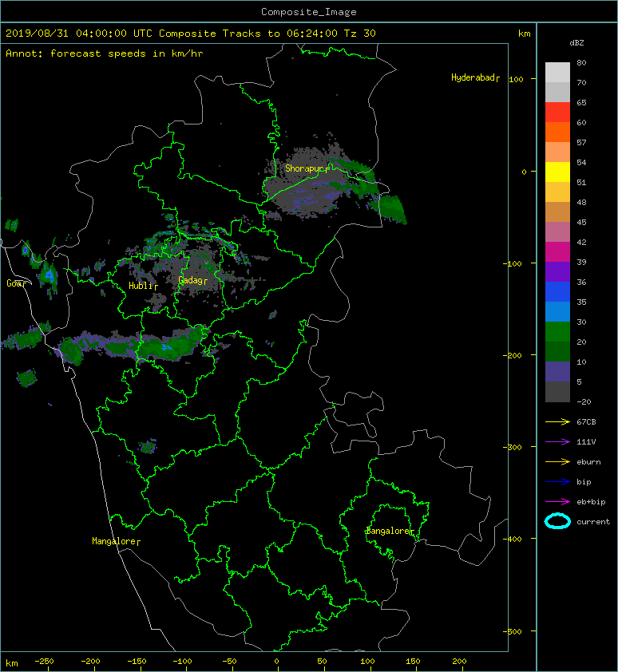
Task: Click '150' on the horizontal axis
Action: click(413, 662)
